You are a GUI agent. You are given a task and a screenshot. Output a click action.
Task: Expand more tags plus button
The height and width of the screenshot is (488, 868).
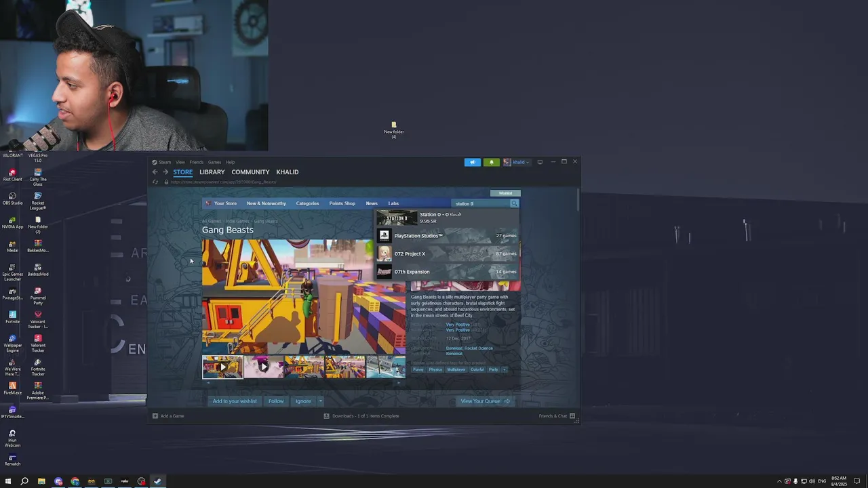504,369
